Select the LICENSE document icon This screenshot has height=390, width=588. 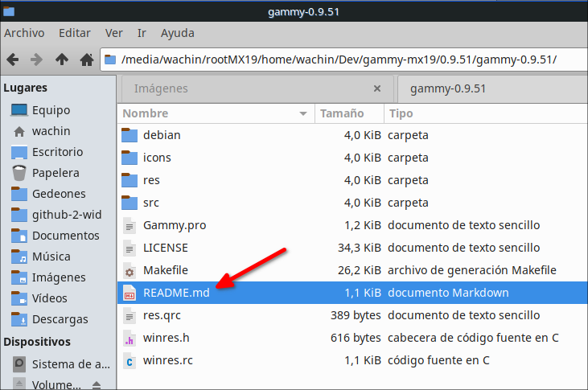[130, 248]
